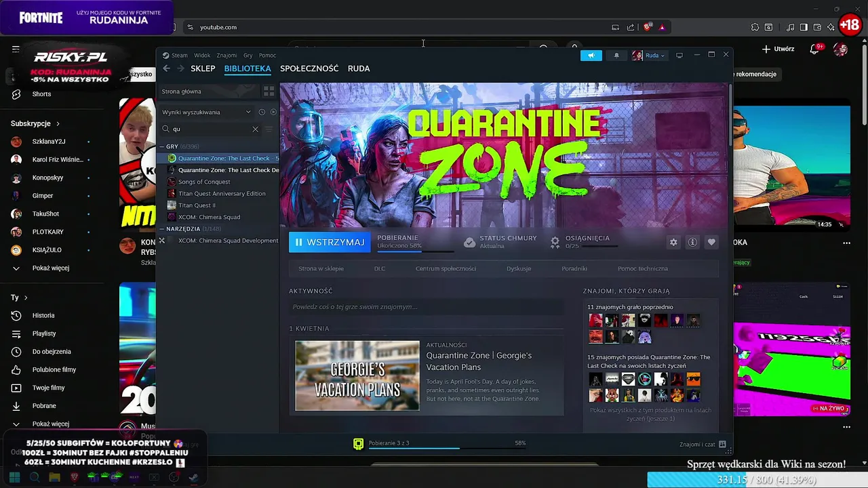Viewport: 868px width, 488px height.
Task: Click the activity status input field
Action: click(426, 307)
